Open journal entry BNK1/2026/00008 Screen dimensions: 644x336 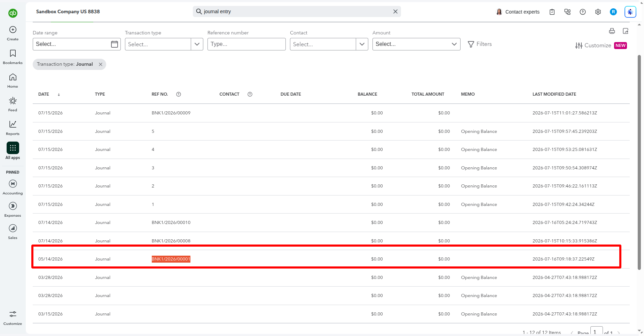pyautogui.click(x=171, y=241)
